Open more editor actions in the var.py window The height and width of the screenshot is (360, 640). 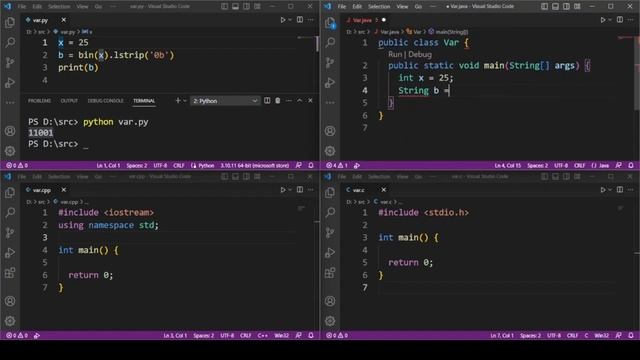tap(311, 20)
